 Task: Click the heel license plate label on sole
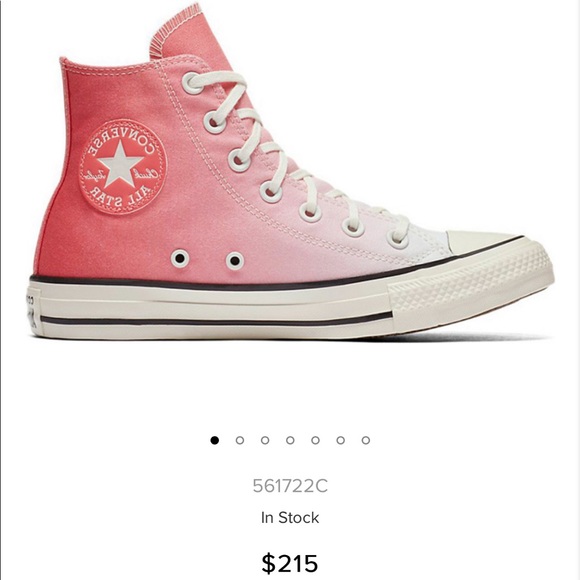pos(32,312)
